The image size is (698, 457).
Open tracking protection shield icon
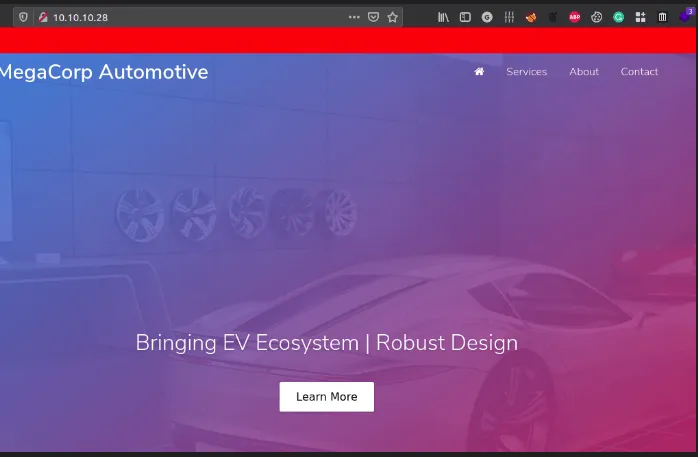24,17
